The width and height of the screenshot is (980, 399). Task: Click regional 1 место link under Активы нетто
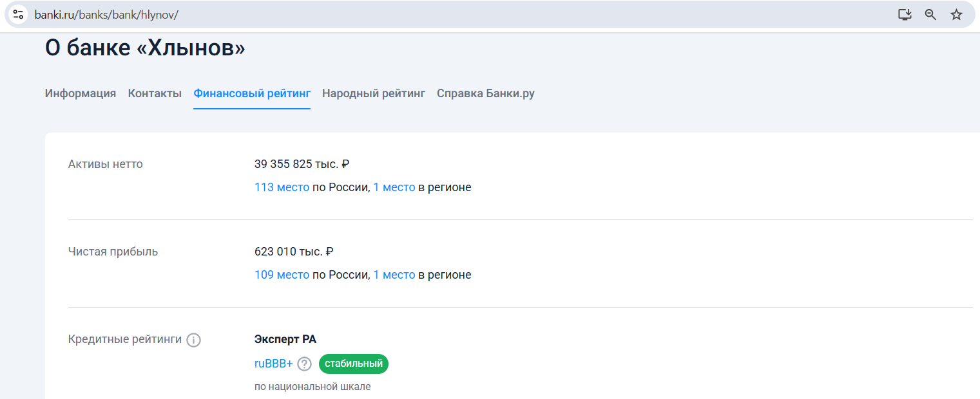click(x=394, y=187)
